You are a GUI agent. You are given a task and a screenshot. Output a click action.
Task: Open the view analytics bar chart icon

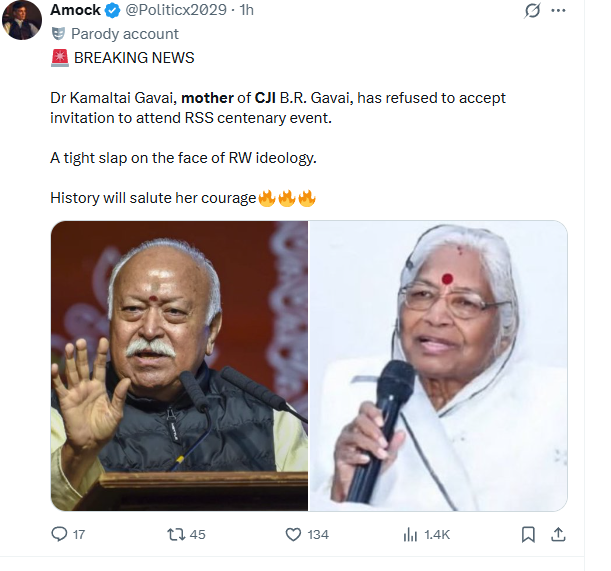click(x=409, y=534)
